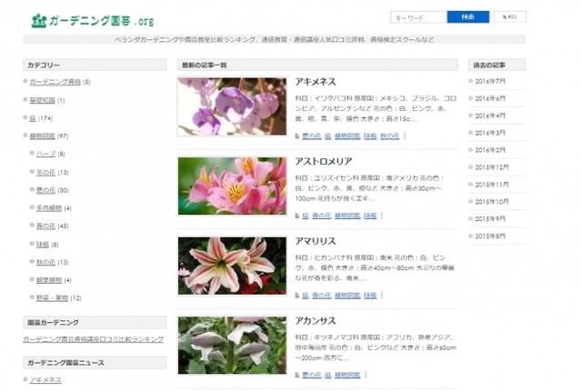
Task: Click the striped アマリリス flower thumbnail
Action: (x=232, y=266)
